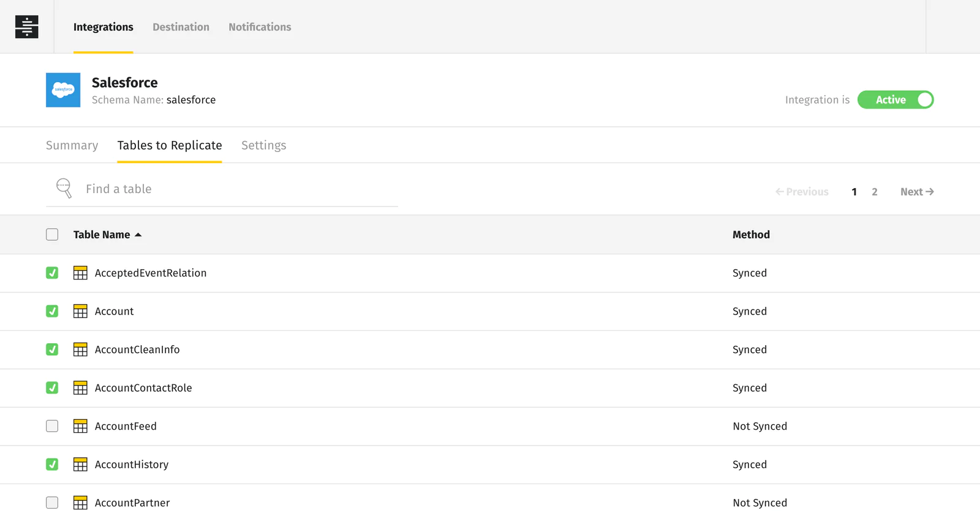Image resolution: width=980 pixels, height=521 pixels.
Task: Toggle the select-all tables checkbox
Action: [52, 235]
